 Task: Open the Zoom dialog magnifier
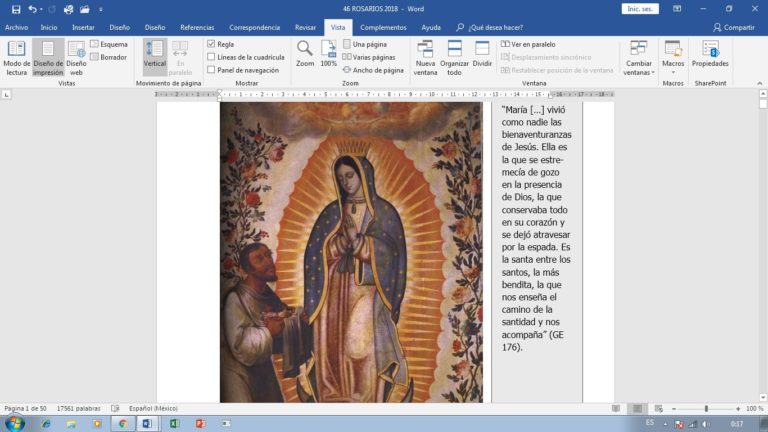305,54
